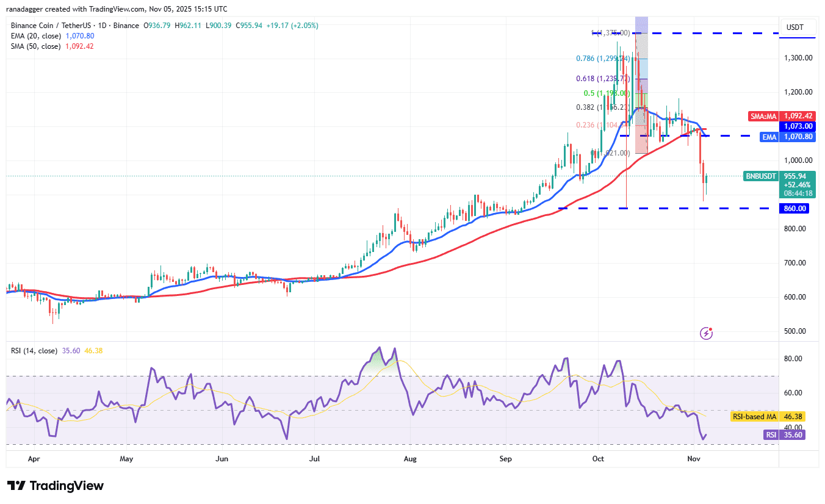
Task: Click the Oct label on the time axis
Action: pyautogui.click(x=598, y=458)
